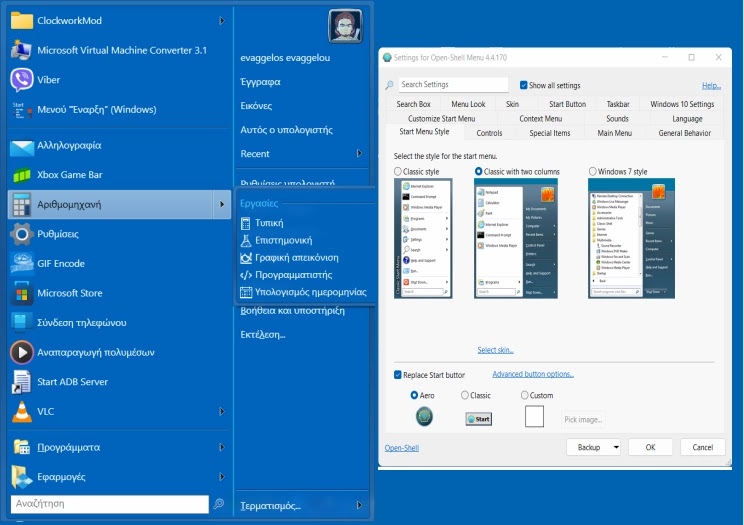
Task: Open the Taskbar tab
Action: pos(618,104)
